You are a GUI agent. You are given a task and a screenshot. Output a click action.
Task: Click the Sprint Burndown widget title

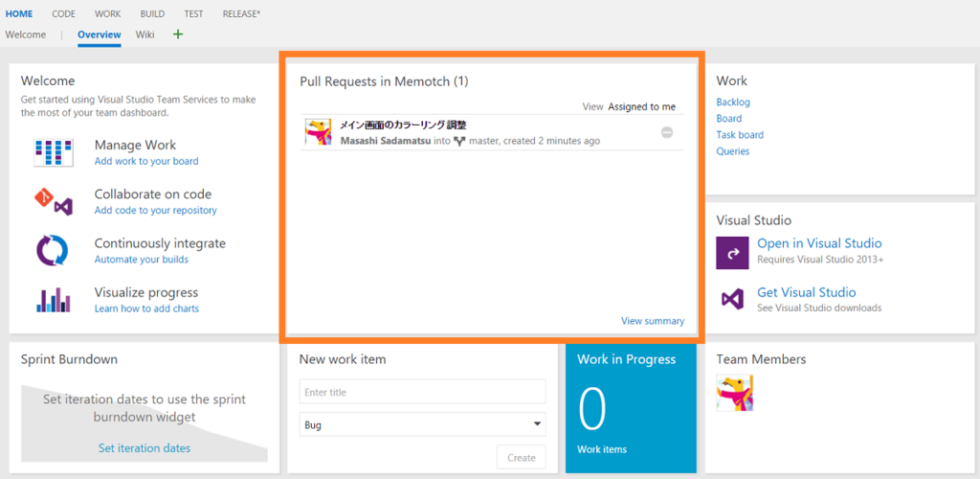[x=69, y=359]
